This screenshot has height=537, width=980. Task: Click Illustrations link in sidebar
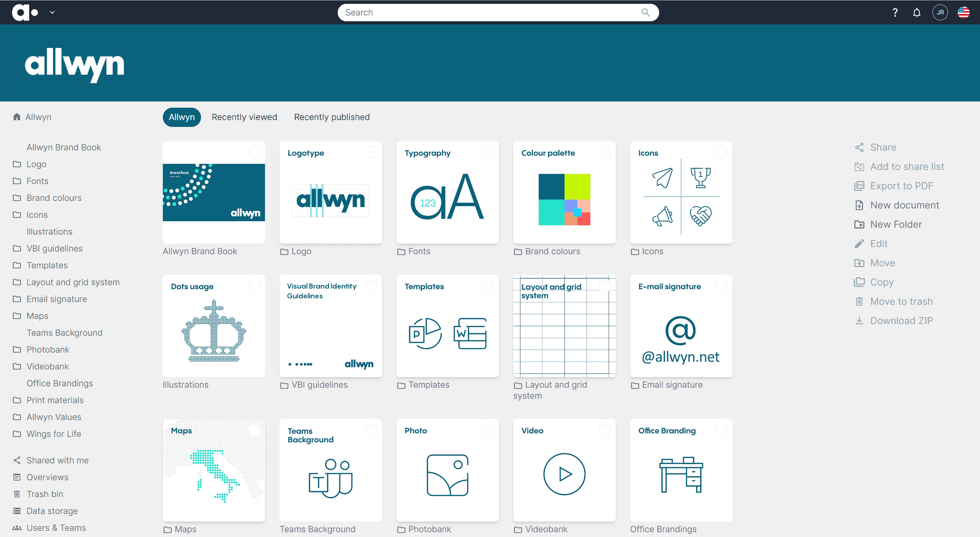pos(50,232)
